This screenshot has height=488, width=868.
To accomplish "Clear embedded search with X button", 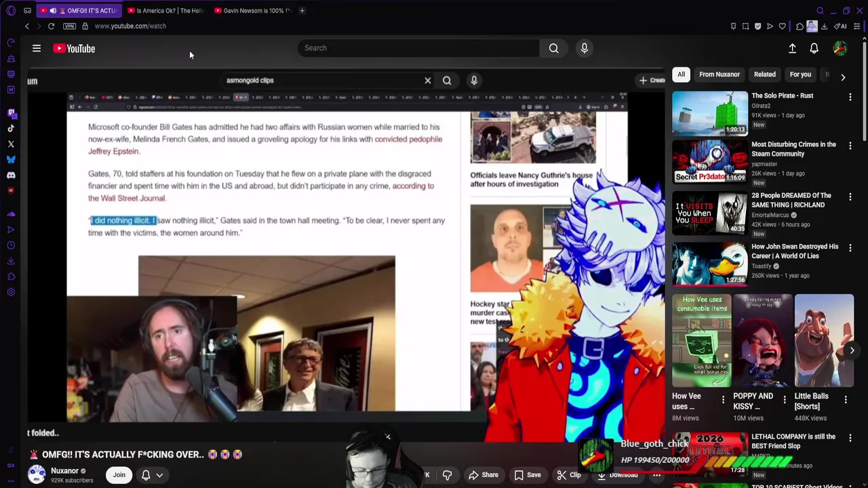I will 428,81.
